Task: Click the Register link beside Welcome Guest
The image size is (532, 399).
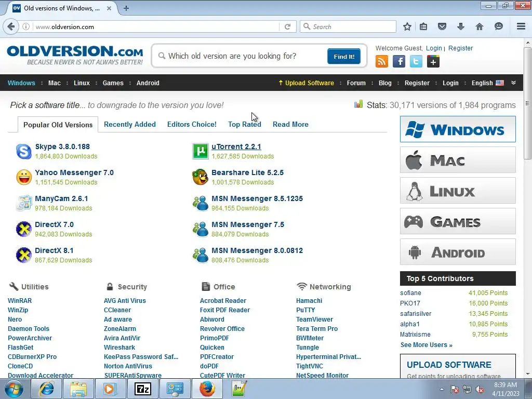Action: pos(460,48)
